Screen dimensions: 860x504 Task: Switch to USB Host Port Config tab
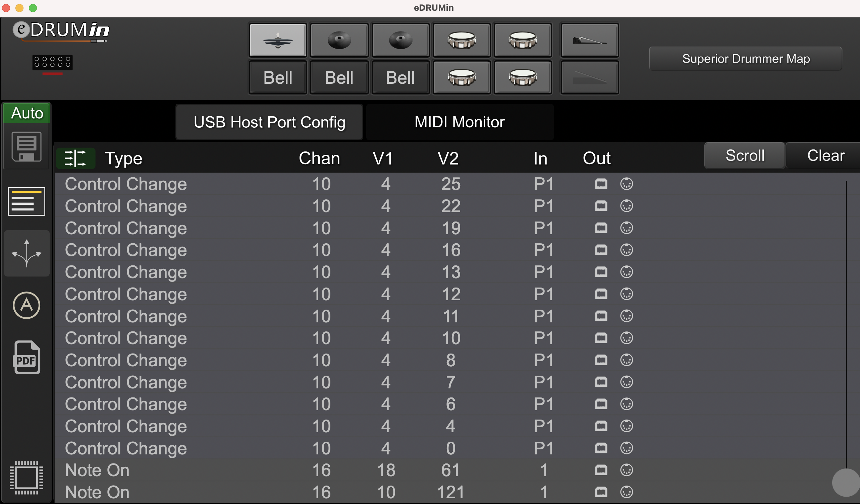(x=270, y=122)
